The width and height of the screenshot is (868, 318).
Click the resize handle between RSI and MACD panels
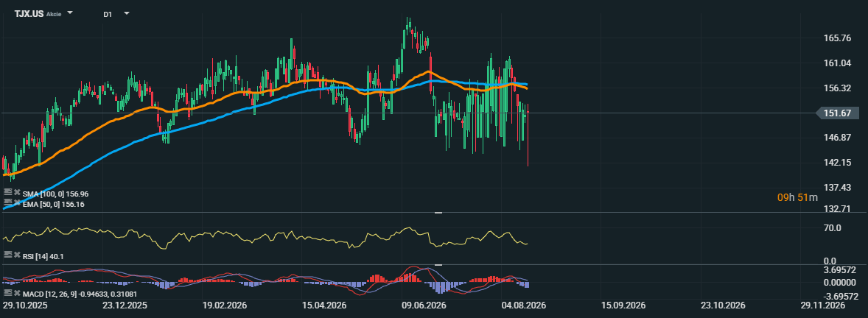tap(438, 265)
